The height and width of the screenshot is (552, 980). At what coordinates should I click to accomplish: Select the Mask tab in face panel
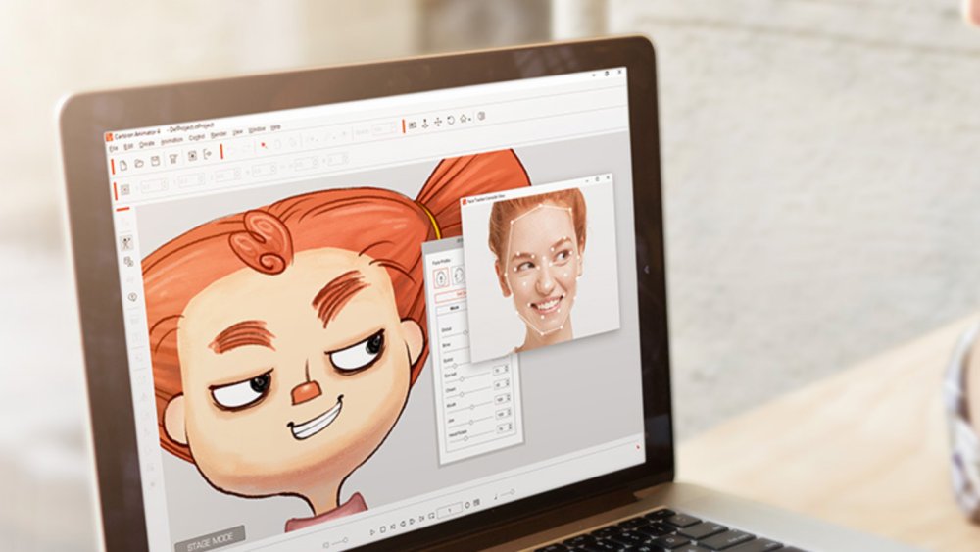tap(453, 309)
